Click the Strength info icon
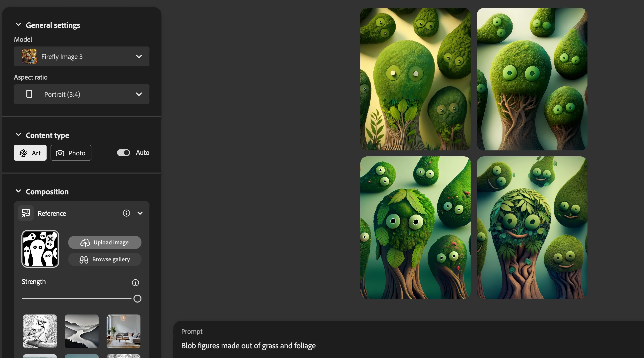Image resolution: width=644 pixels, height=358 pixels. coord(135,283)
